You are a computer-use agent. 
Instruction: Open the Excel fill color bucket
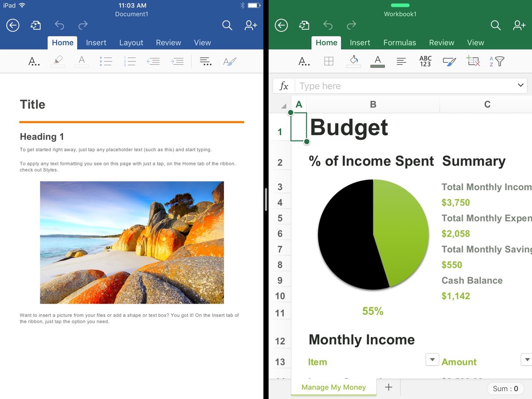pos(353,61)
